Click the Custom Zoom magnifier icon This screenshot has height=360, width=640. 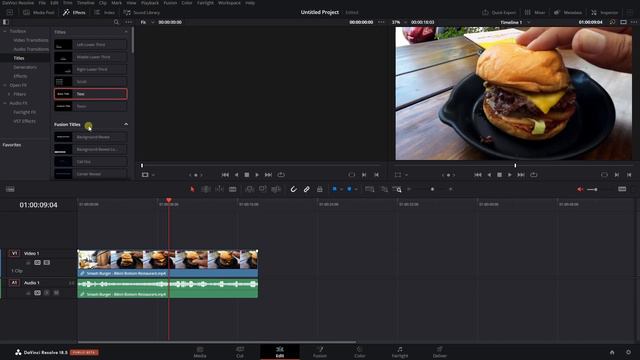(x=397, y=189)
